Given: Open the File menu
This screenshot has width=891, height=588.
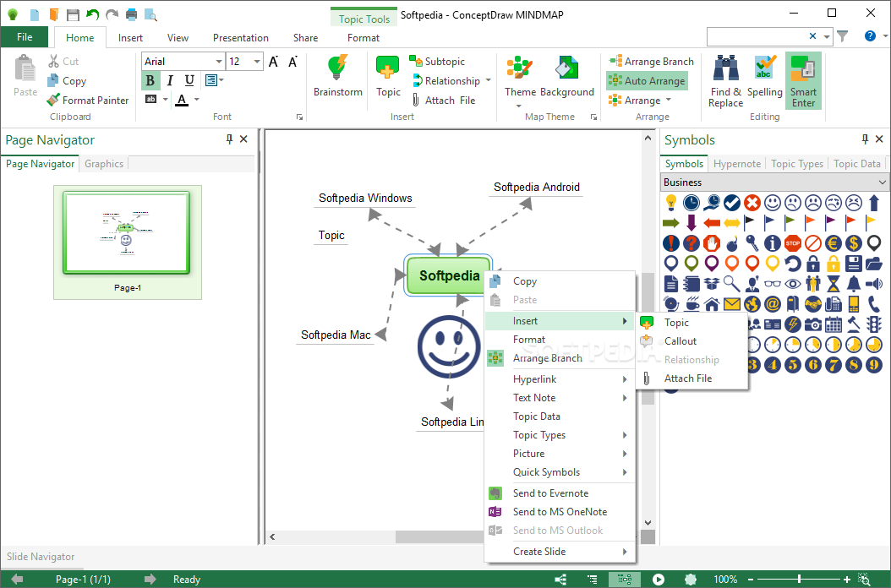Looking at the screenshot, I should pyautogui.click(x=25, y=37).
